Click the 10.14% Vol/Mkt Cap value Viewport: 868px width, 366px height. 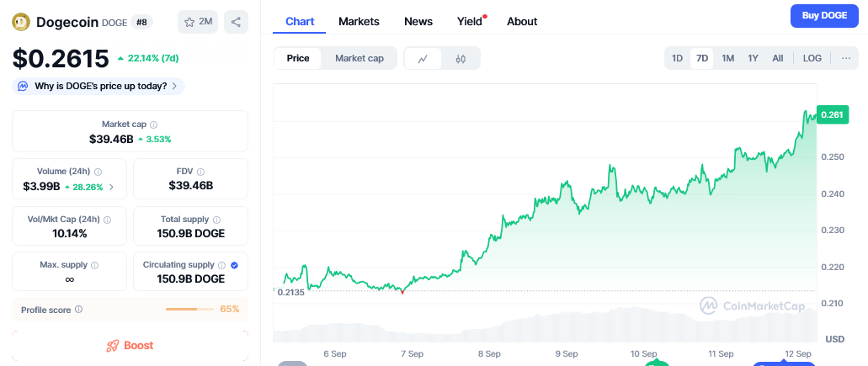70,233
